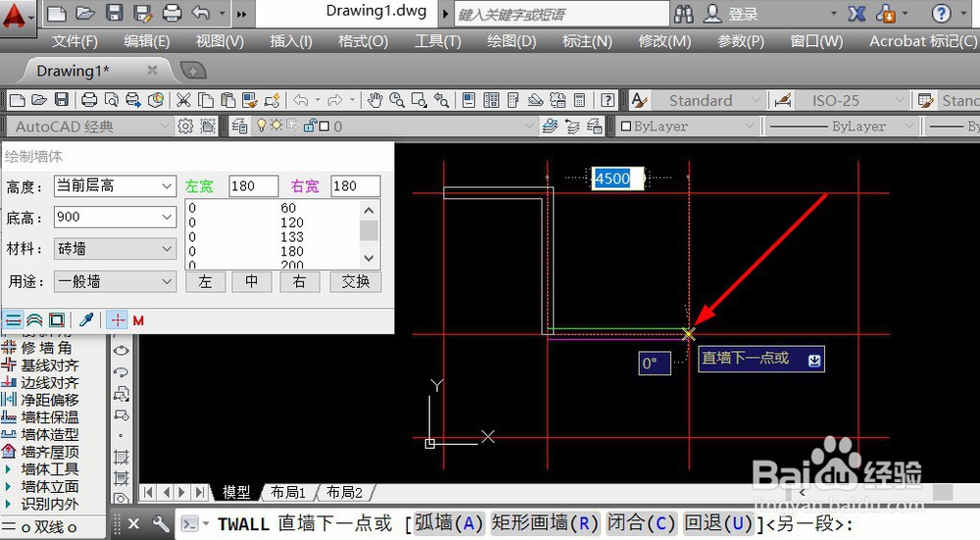Click the 左 alignment button

click(206, 282)
